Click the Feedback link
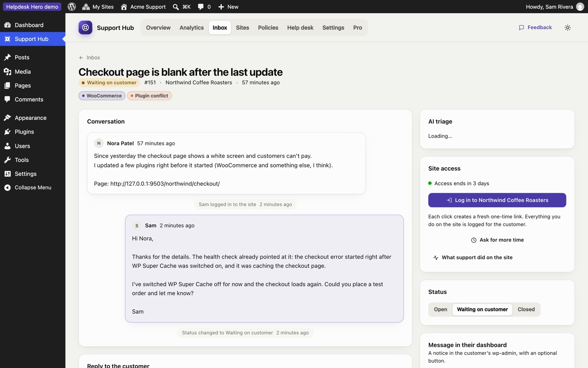The image size is (588, 368). [x=535, y=28]
